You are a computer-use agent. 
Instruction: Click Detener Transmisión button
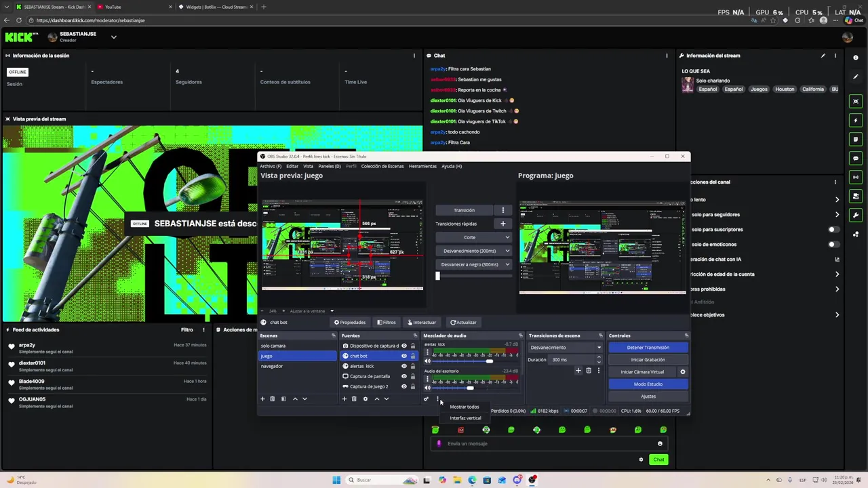648,348
